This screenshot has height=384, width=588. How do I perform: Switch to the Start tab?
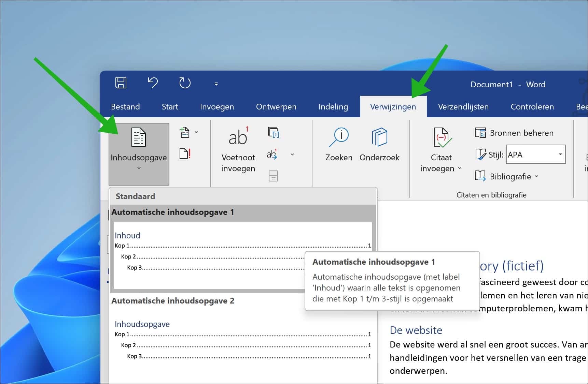coord(170,106)
